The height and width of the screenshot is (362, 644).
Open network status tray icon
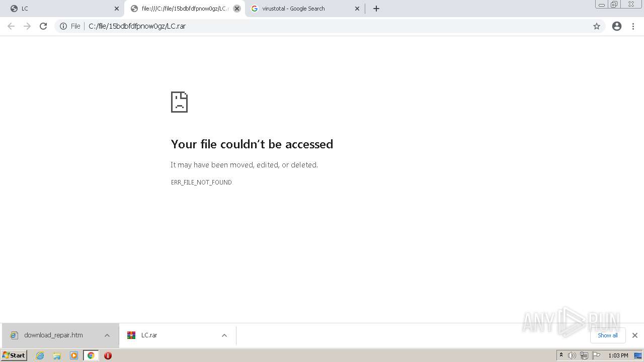pyautogui.click(x=584, y=355)
